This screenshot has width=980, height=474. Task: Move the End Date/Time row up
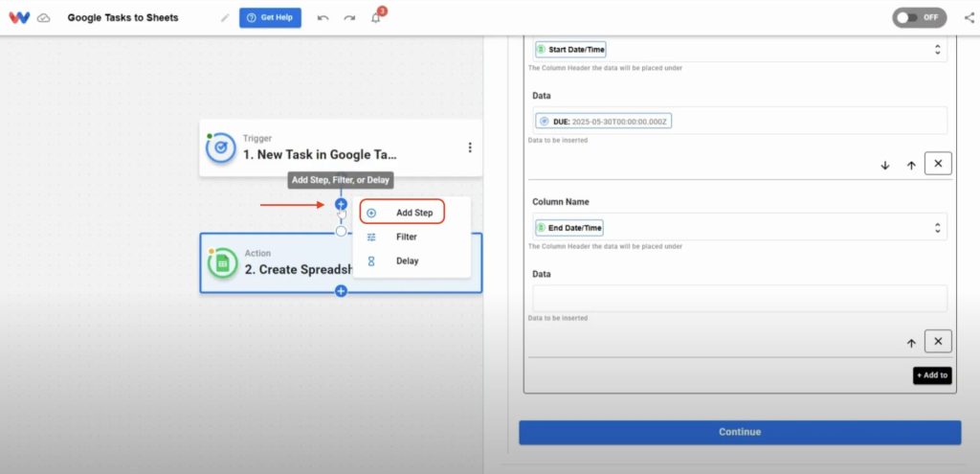(911, 343)
